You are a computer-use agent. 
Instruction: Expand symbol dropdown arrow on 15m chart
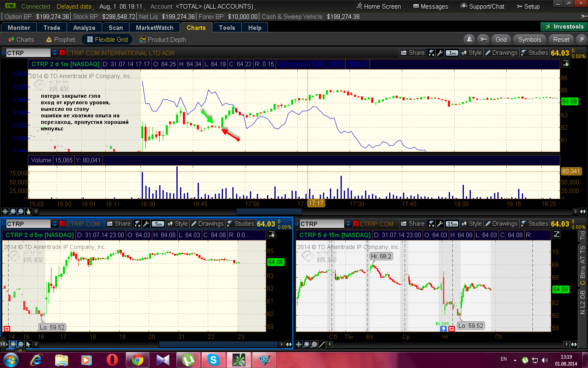[x=348, y=224]
